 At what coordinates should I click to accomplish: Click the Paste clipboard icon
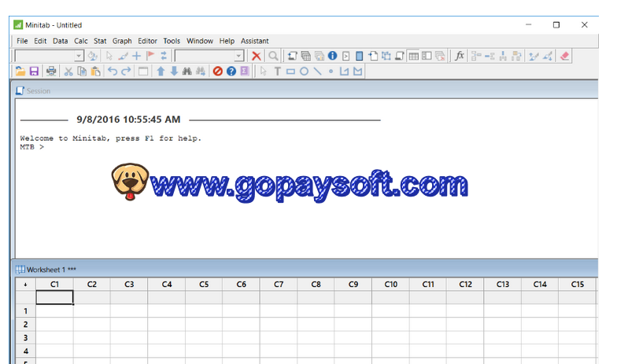pos(95,71)
